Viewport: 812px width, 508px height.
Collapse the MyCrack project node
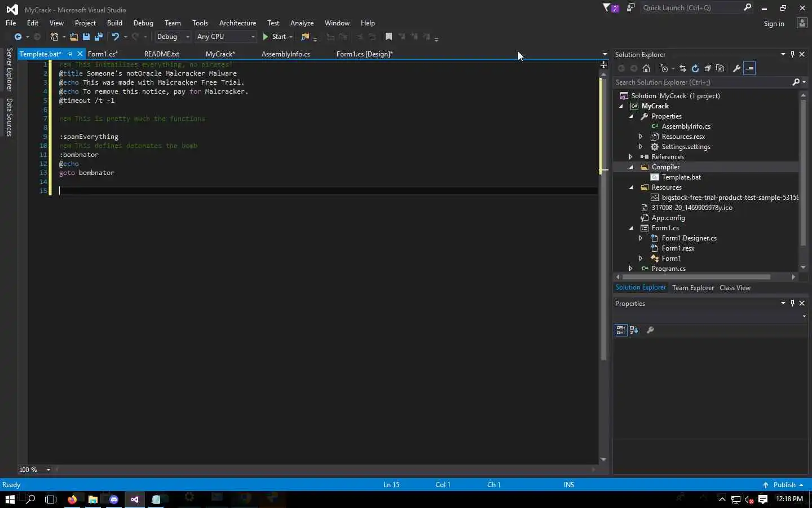(x=621, y=106)
